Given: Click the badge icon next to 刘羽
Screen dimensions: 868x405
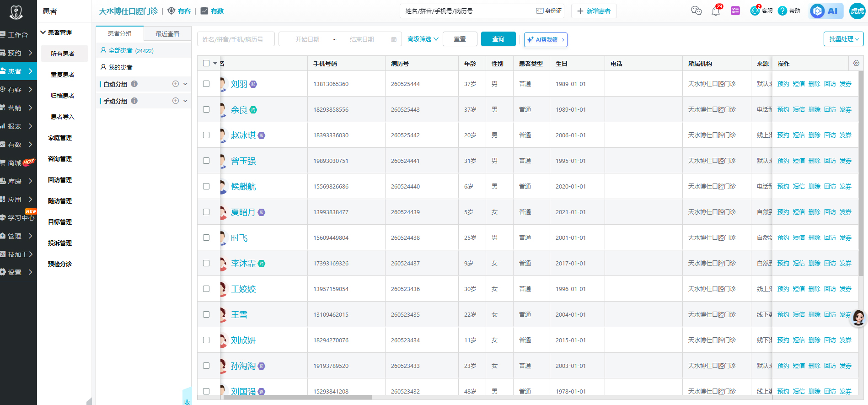Looking at the screenshot, I should 253,84.
